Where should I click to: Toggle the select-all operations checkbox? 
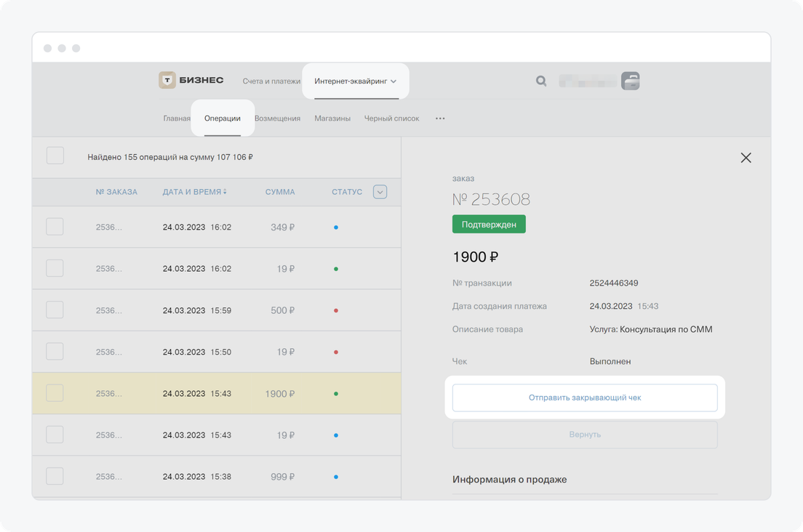55,156
